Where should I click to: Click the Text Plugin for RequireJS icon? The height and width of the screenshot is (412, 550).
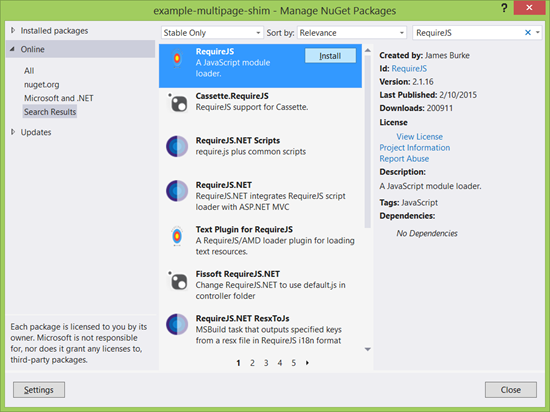tap(177, 236)
